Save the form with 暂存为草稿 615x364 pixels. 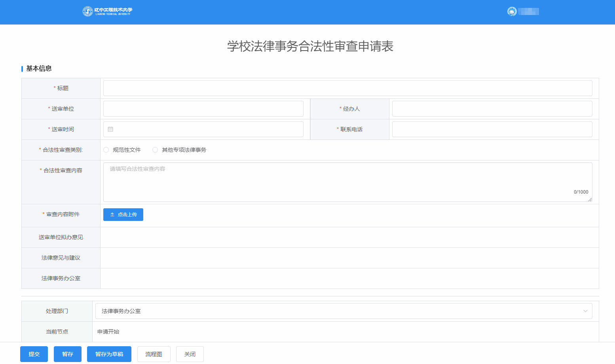click(x=109, y=354)
